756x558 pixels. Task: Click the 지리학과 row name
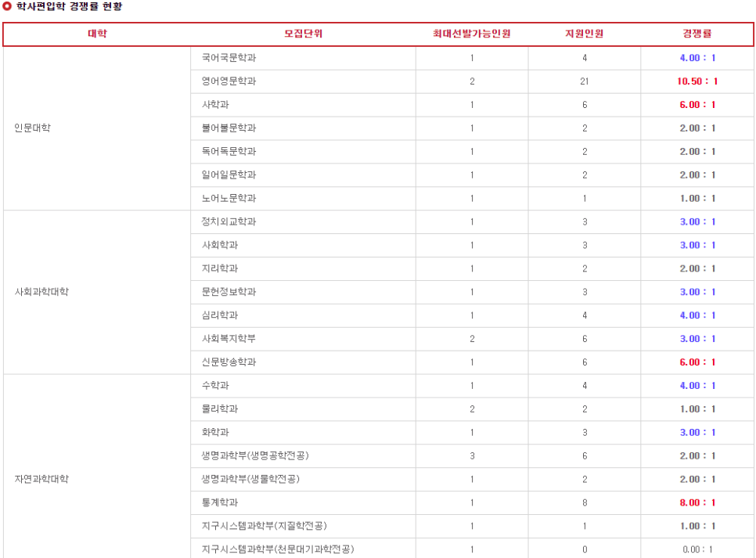220,268
